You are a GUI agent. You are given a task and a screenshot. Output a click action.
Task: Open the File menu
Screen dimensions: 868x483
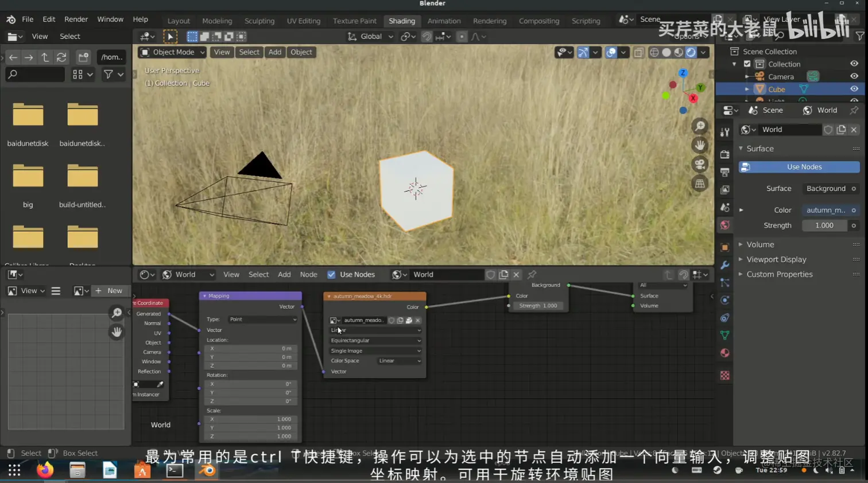pyautogui.click(x=28, y=20)
